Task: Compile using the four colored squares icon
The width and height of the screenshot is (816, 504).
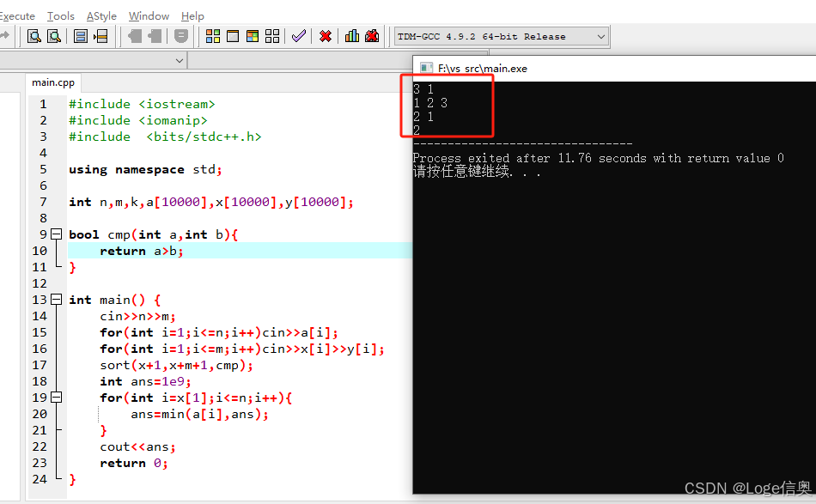Action: (213, 36)
